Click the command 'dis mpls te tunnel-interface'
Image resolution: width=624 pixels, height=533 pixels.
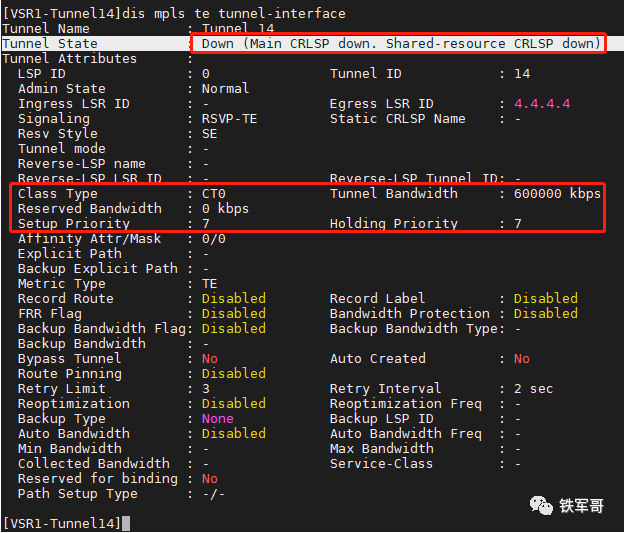tap(234, 14)
